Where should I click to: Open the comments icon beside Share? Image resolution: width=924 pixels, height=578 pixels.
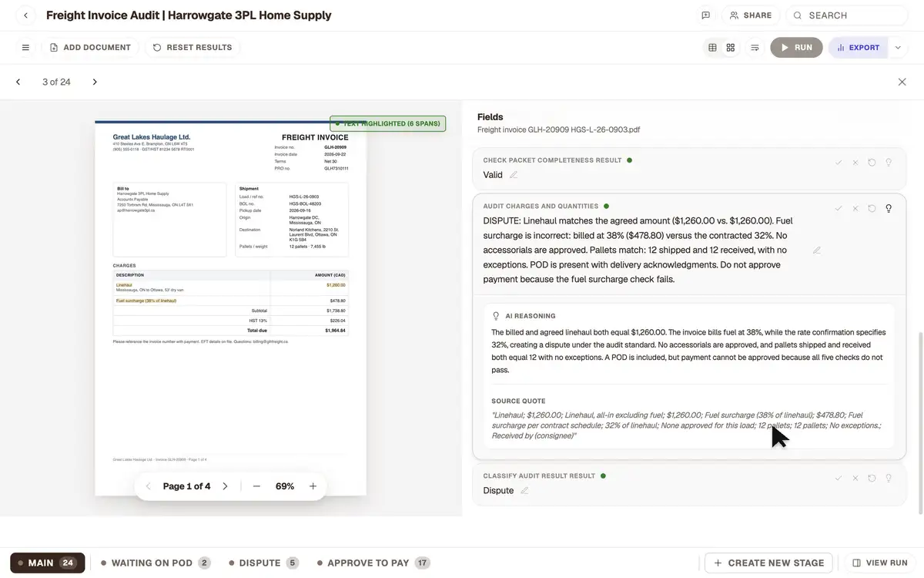(705, 15)
